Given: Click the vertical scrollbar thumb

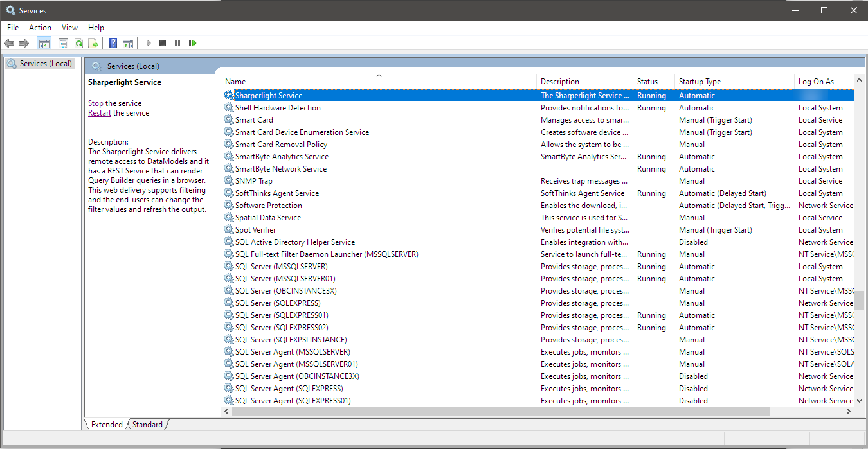Looking at the screenshot, I should 859,300.
